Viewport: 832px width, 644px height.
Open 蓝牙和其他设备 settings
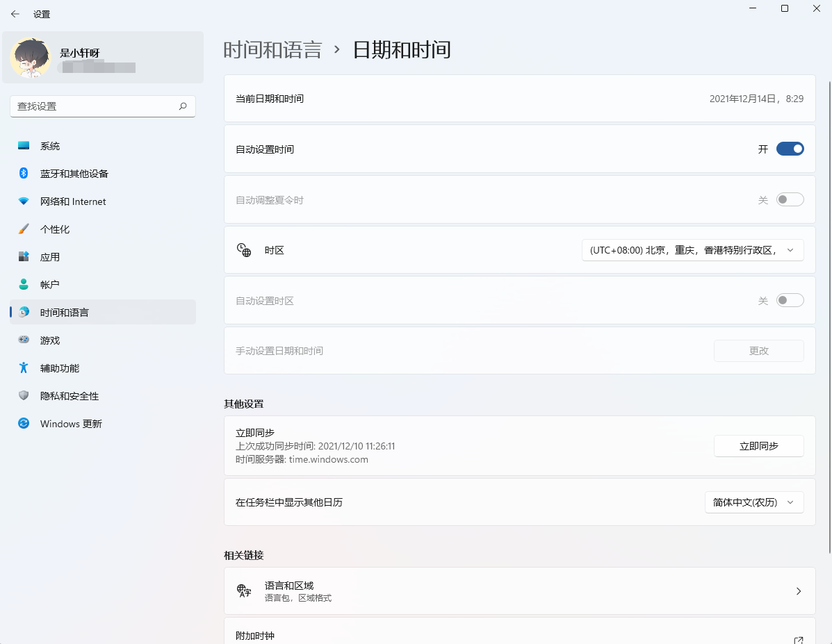pos(103,174)
